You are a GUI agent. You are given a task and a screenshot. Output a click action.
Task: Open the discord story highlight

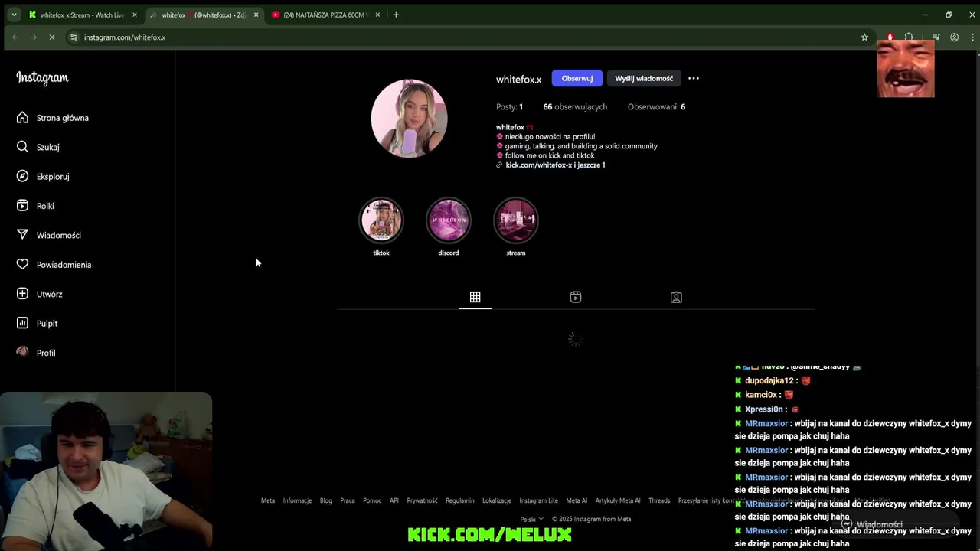449,220
